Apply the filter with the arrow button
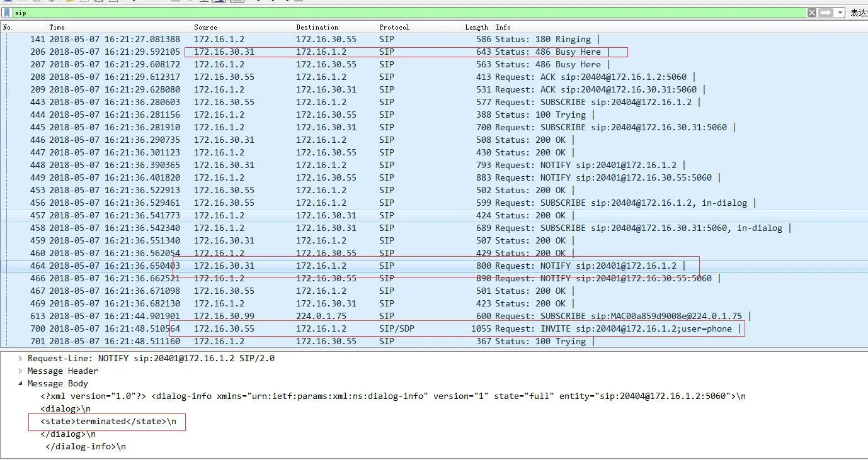Screen dimensions: 868x460 click(826, 13)
